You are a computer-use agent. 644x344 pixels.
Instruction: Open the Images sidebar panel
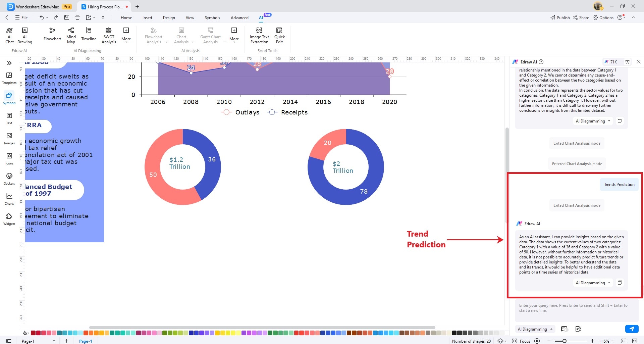(9, 139)
